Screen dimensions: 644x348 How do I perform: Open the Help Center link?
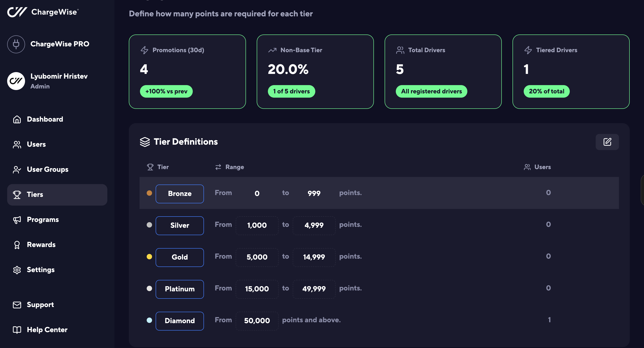point(47,330)
